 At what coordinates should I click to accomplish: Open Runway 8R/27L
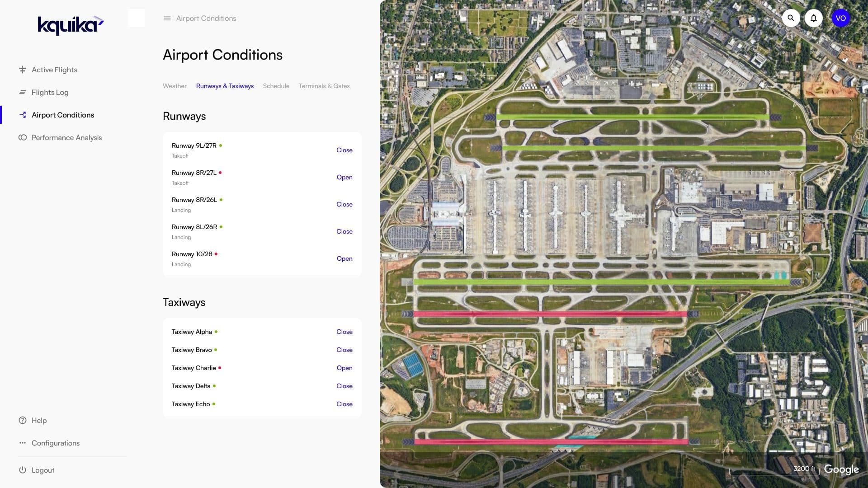coord(344,177)
